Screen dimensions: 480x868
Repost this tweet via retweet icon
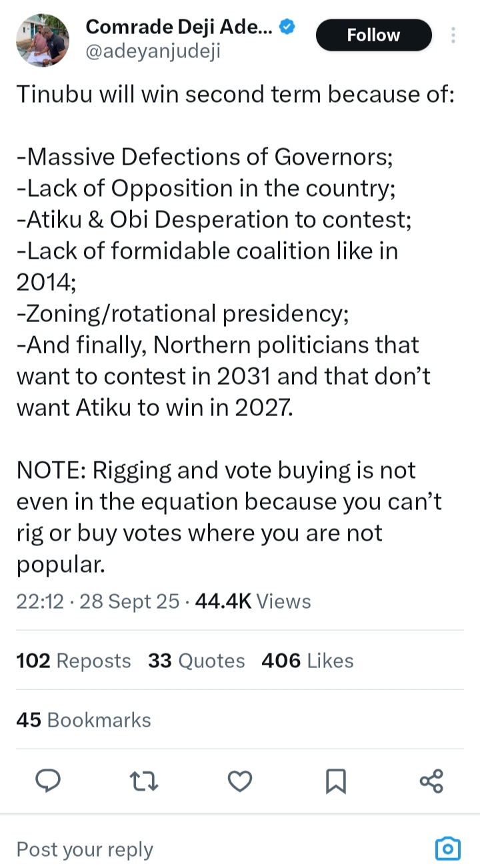pos(144,781)
